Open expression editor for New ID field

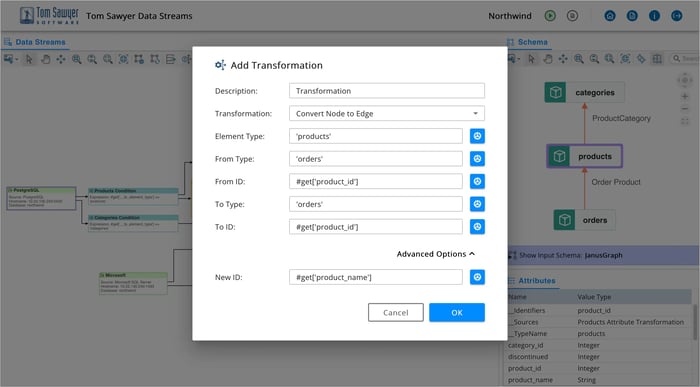477,277
